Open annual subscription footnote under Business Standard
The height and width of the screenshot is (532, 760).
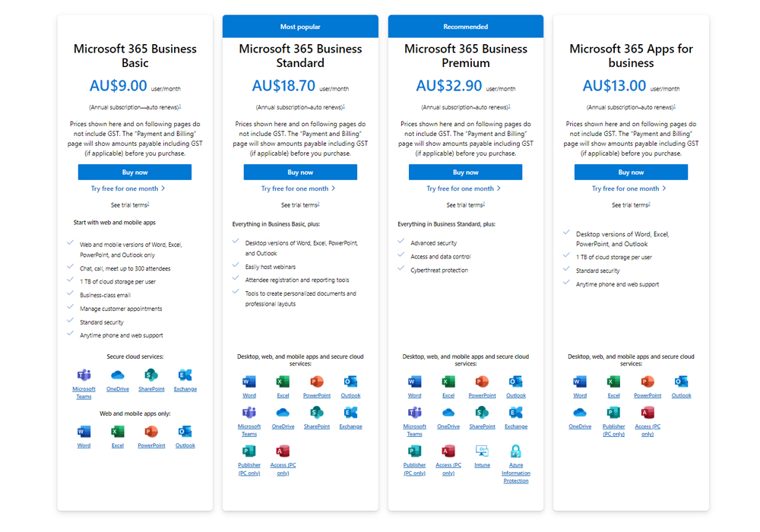(x=344, y=106)
